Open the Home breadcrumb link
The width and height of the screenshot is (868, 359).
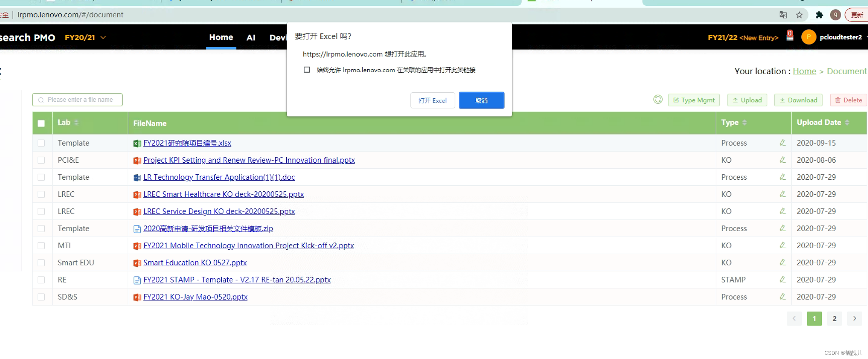tap(804, 71)
